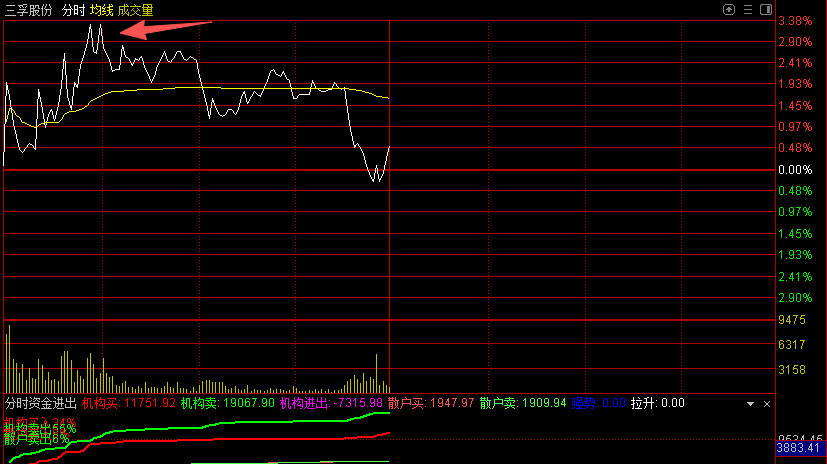Viewport: 827px width, 464px height.
Task: Click the 三孚股份 stock name
Action: pos(28,10)
